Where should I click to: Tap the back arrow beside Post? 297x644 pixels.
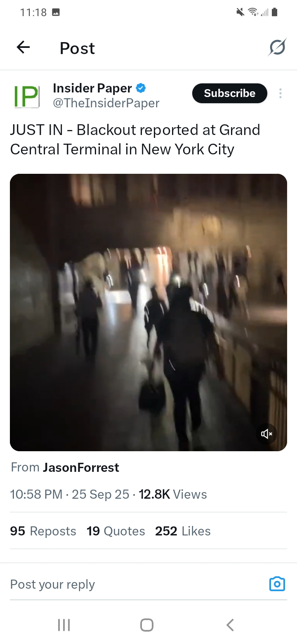click(x=23, y=48)
